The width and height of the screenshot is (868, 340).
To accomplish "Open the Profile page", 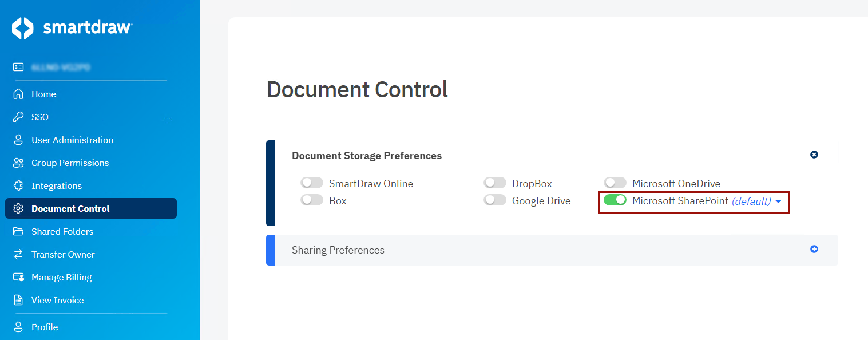I will click(17, 327).
